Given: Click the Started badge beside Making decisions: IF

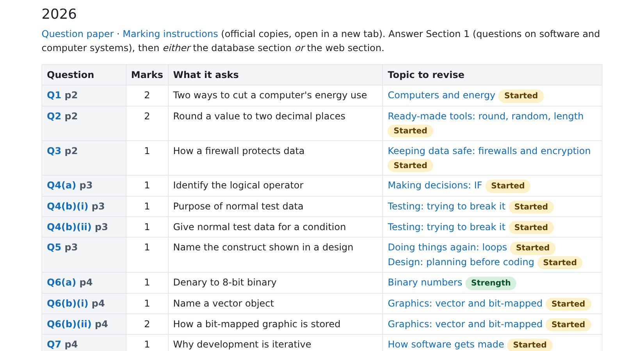Looking at the screenshot, I should click(x=508, y=186).
